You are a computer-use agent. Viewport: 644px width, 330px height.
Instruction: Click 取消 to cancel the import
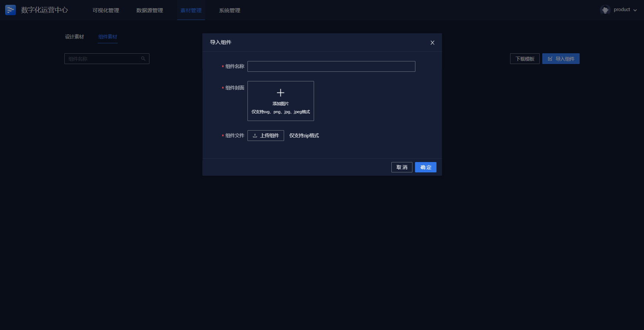point(402,167)
